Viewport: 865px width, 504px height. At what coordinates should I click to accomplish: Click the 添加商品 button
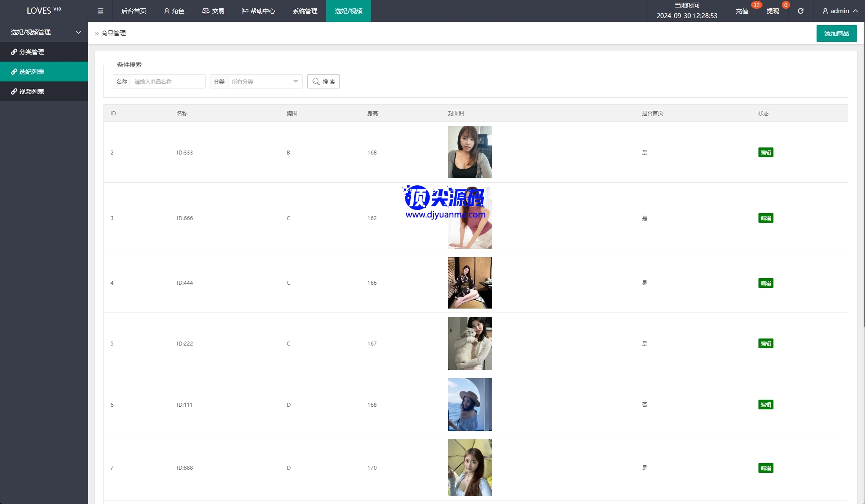(x=836, y=33)
